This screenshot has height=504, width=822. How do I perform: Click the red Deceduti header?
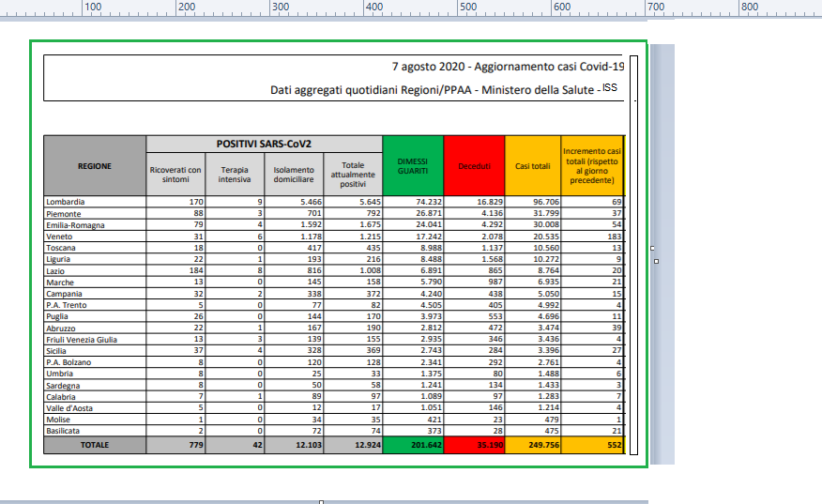475,166
